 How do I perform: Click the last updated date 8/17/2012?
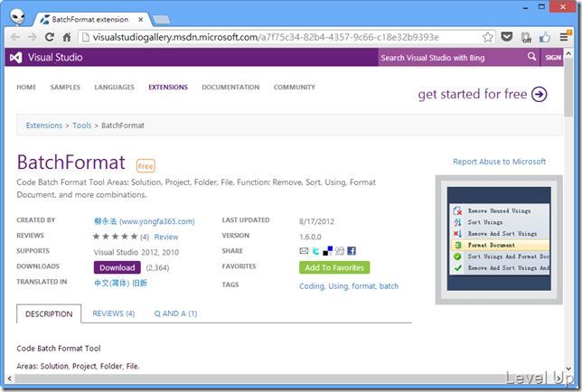click(316, 221)
